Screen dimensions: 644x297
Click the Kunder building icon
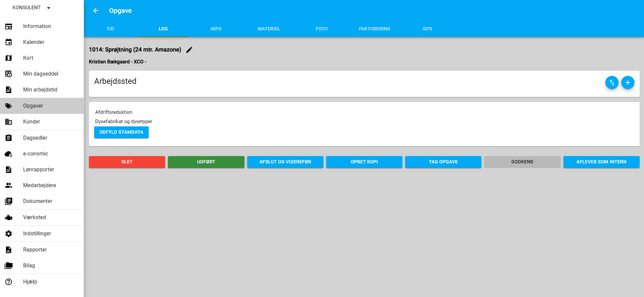point(9,122)
